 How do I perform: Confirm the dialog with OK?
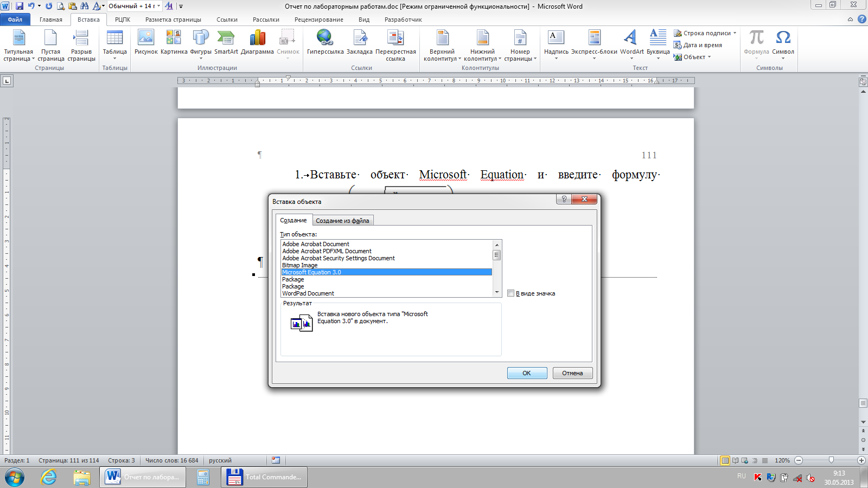527,373
